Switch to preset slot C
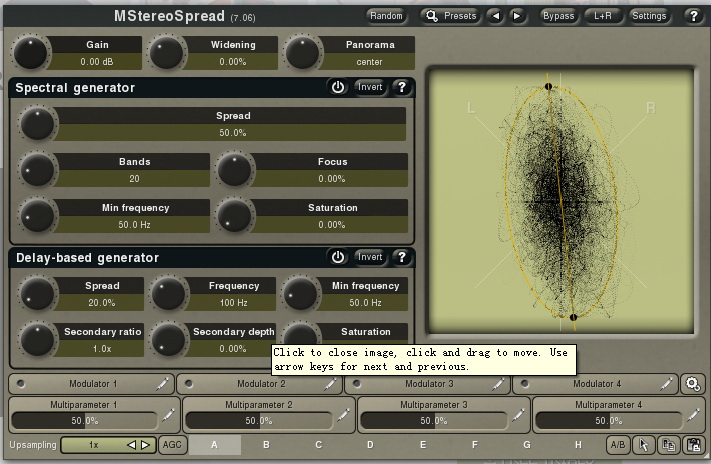 coord(318,445)
